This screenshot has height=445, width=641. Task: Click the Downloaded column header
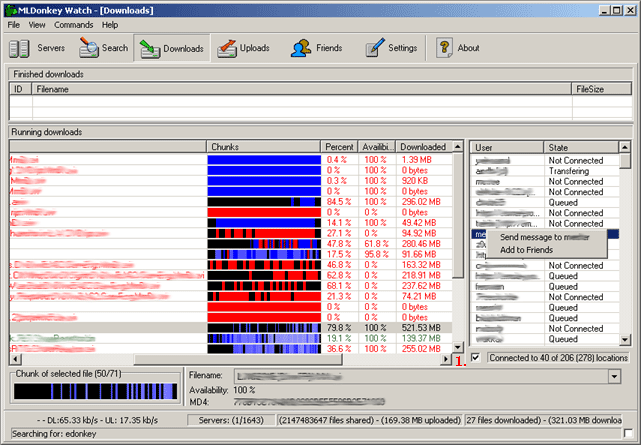[x=422, y=147]
